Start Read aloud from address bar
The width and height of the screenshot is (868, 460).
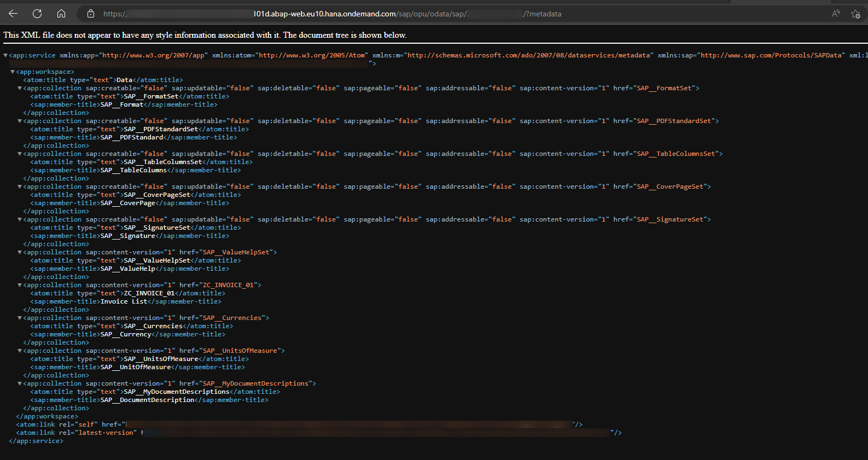[x=835, y=14]
